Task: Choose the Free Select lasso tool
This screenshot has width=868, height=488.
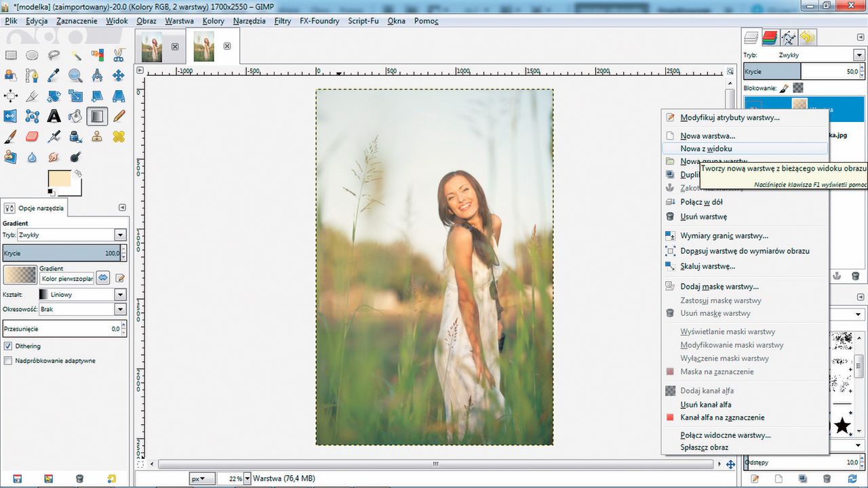Action: click(x=54, y=55)
